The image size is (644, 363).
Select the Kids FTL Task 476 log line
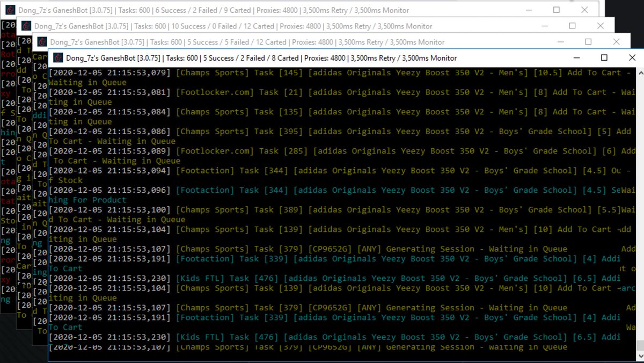(x=268, y=278)
